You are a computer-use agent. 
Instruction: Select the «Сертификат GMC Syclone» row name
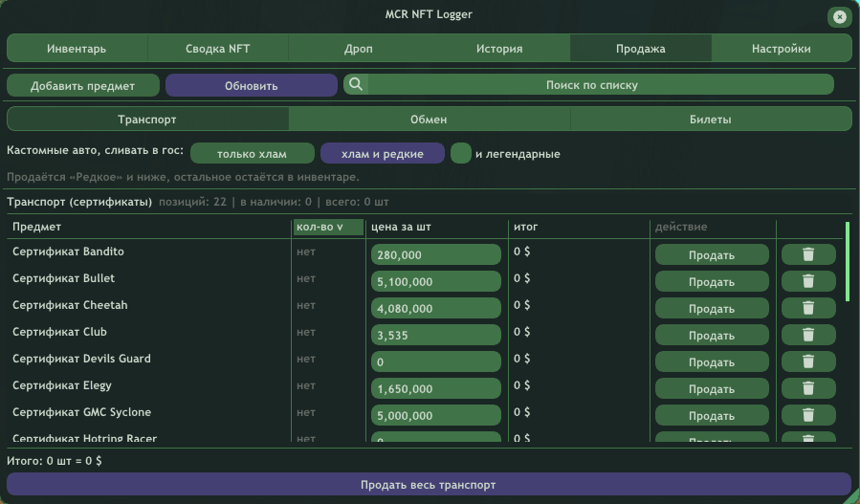click(x=81, y=412)
